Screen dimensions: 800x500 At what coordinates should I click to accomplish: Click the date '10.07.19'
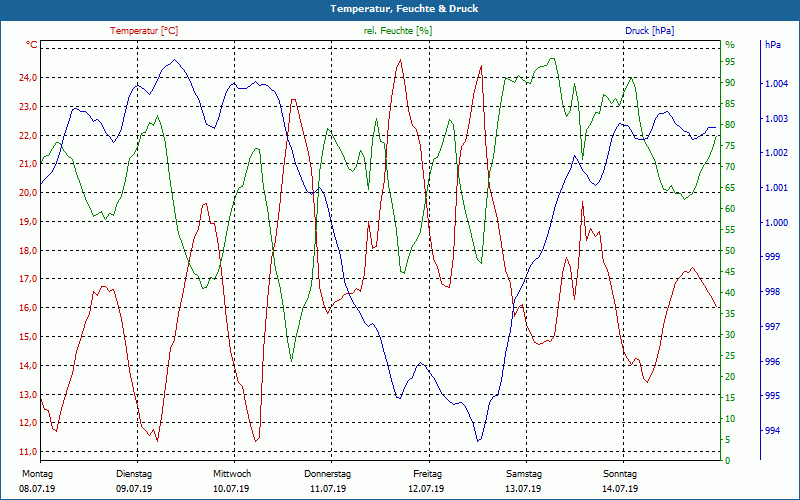(231, 489)
